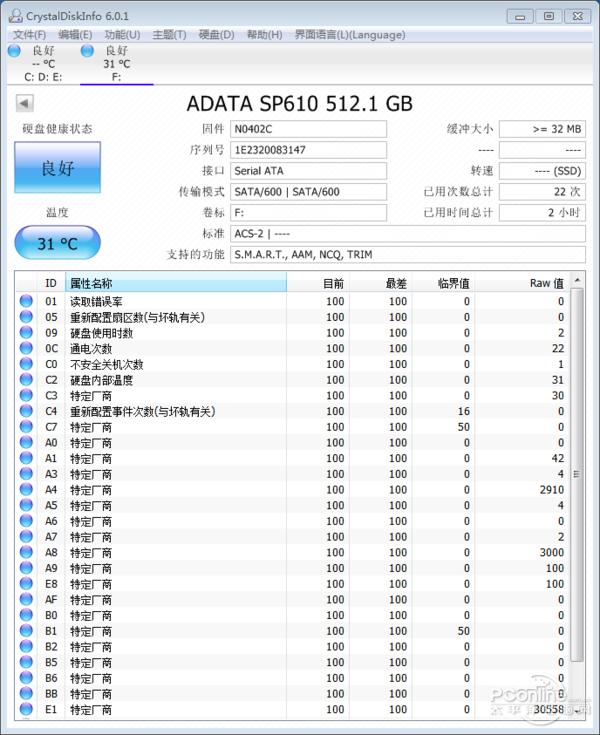Click the previous disk arrow button
The height and width of the screenshot is (735, 600).
point(24,103)
